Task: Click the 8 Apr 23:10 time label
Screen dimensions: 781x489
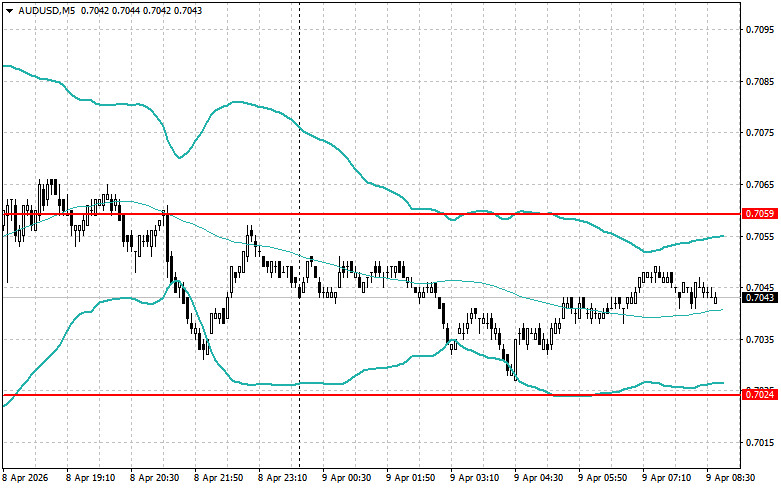Action: click(282, 478)
